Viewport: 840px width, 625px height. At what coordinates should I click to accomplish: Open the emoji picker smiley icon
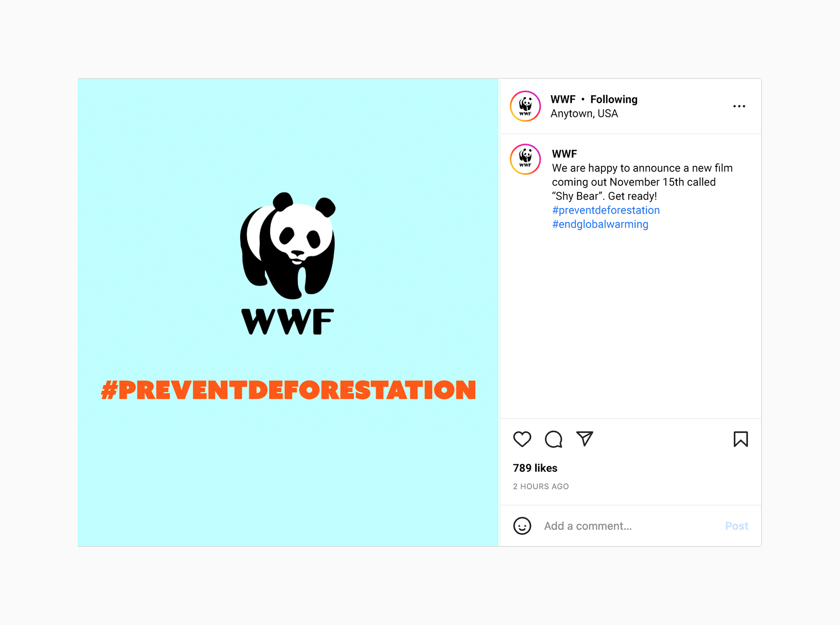pos(522,526)
